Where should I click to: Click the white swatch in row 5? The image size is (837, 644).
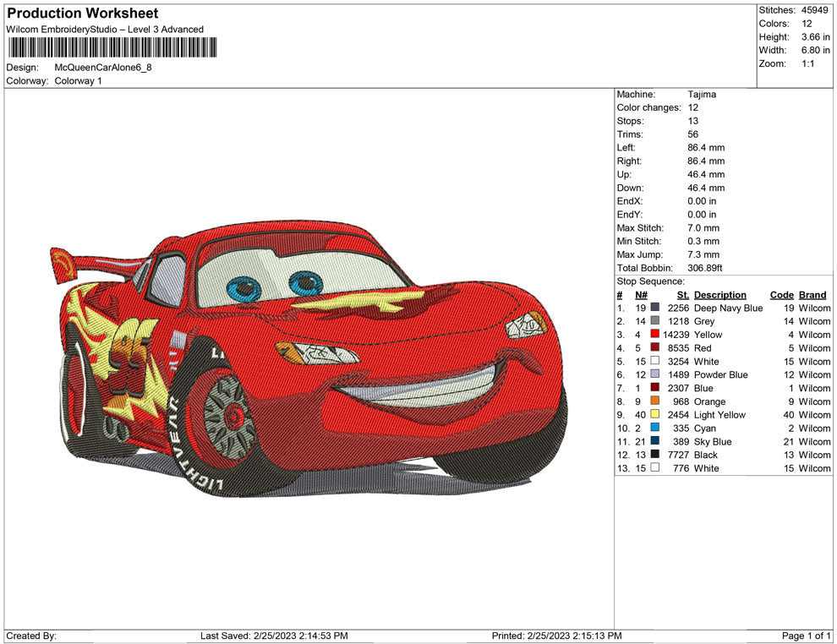click(x=655, y=361)
